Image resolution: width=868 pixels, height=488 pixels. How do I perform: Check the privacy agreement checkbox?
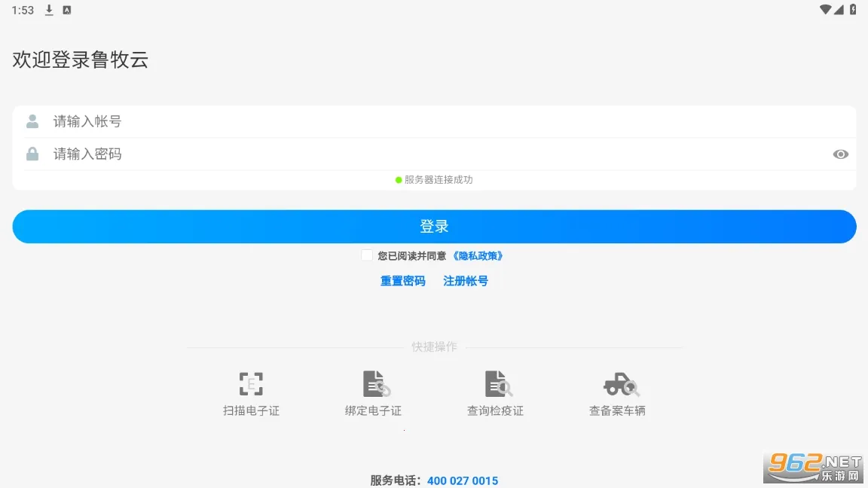click(x=366, y=255)
